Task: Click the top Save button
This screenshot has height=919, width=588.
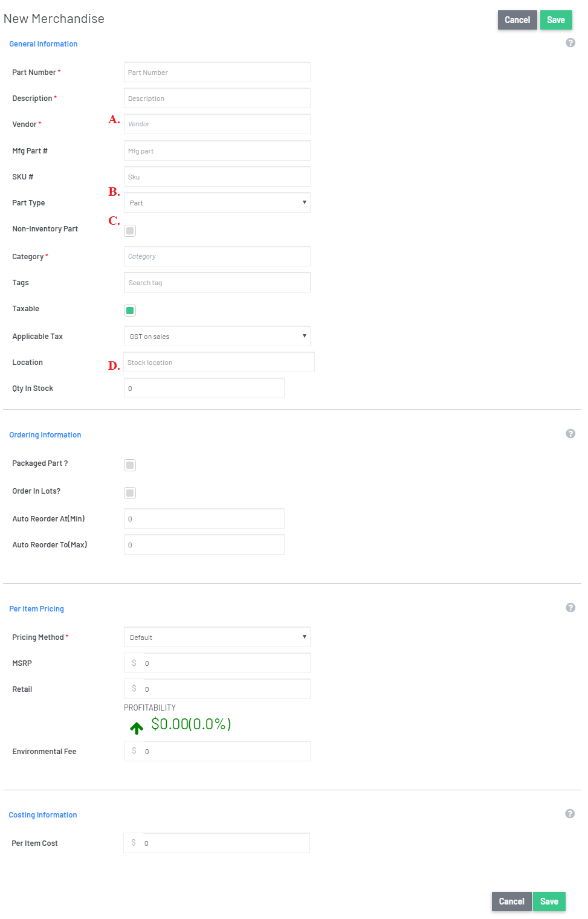Action: click(x=555, y=20)
